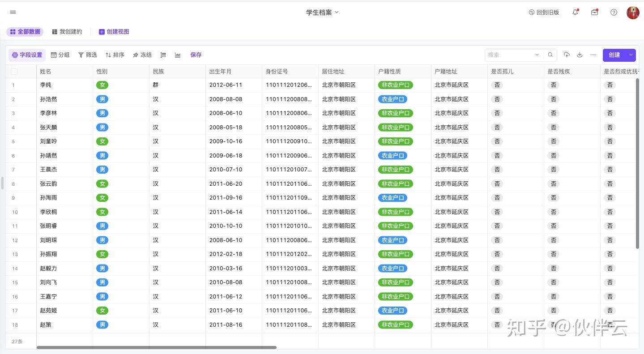
Task: Click ID number cell 110111201202...
Action: click(289, 254)
